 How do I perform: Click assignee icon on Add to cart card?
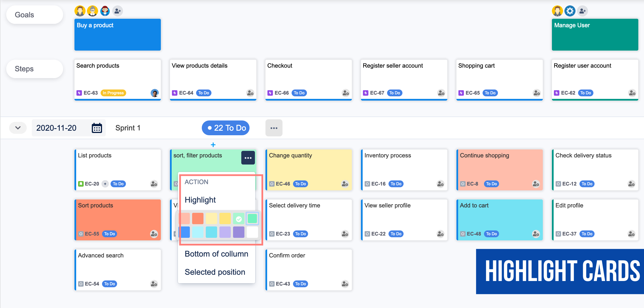coord(536,234)
